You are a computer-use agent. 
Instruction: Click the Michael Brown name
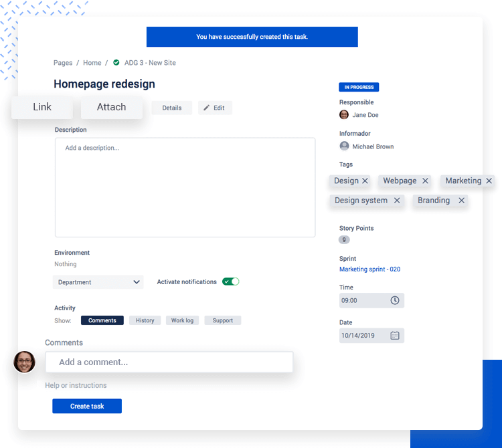373,146
